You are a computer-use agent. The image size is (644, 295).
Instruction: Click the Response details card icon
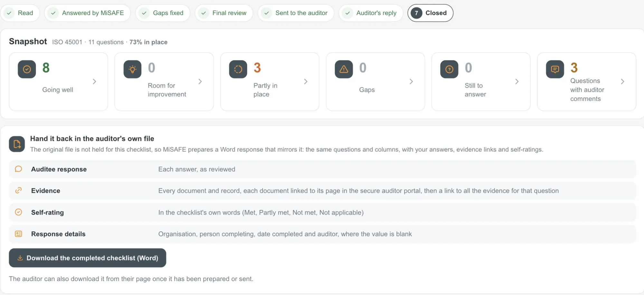coord(18,234)
